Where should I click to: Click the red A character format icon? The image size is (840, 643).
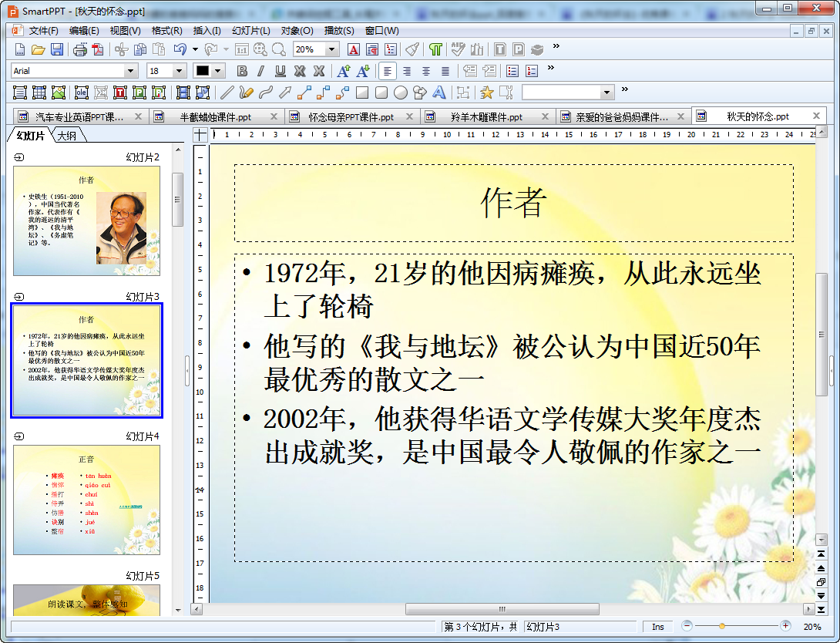tap(354, 50)
